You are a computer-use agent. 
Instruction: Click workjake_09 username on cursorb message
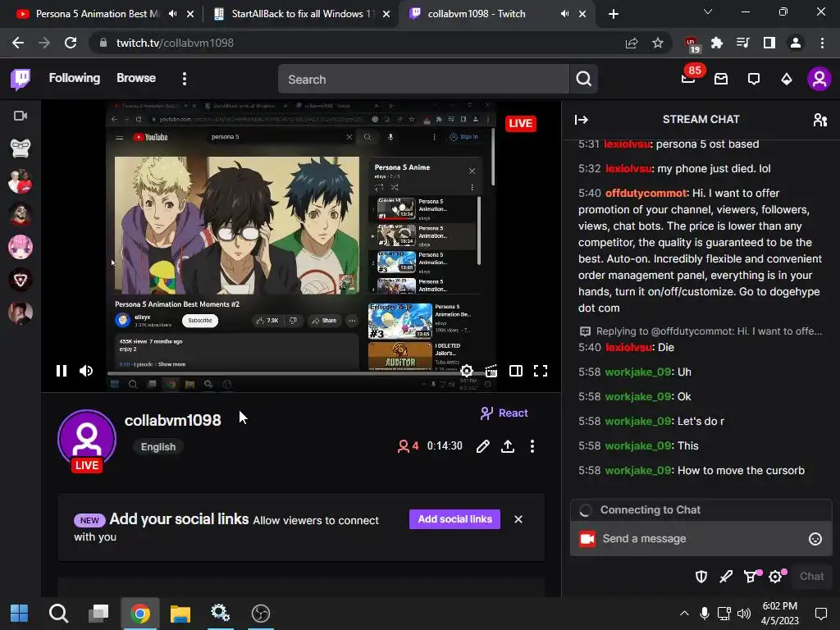click(x=637, y=470)
